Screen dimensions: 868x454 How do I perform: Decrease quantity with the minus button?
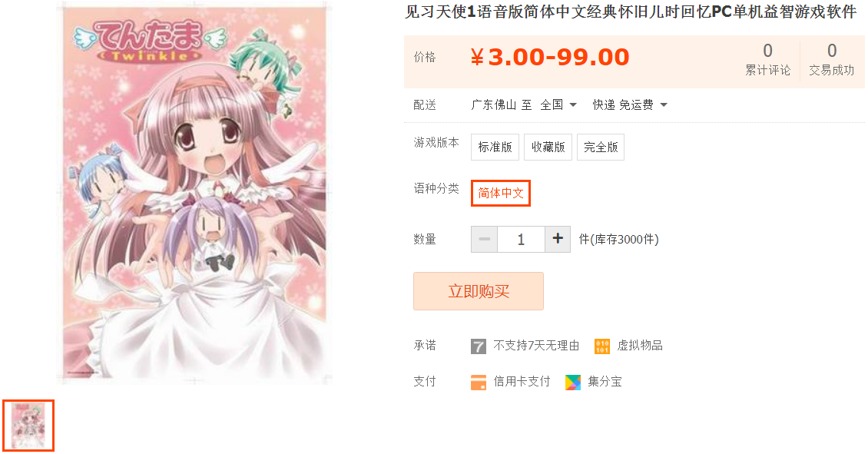pyautogui.click(x=485, y=239)
